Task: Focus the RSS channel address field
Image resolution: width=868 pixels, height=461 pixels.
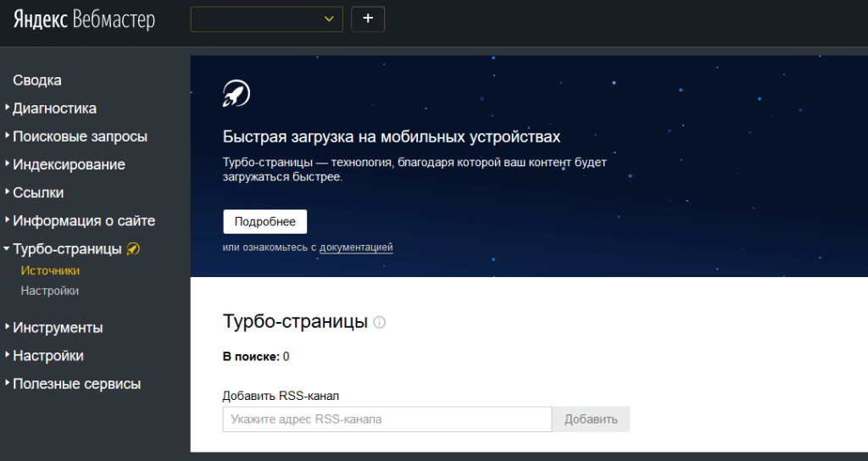Action: pyautogui.click(x=387, y=419)
